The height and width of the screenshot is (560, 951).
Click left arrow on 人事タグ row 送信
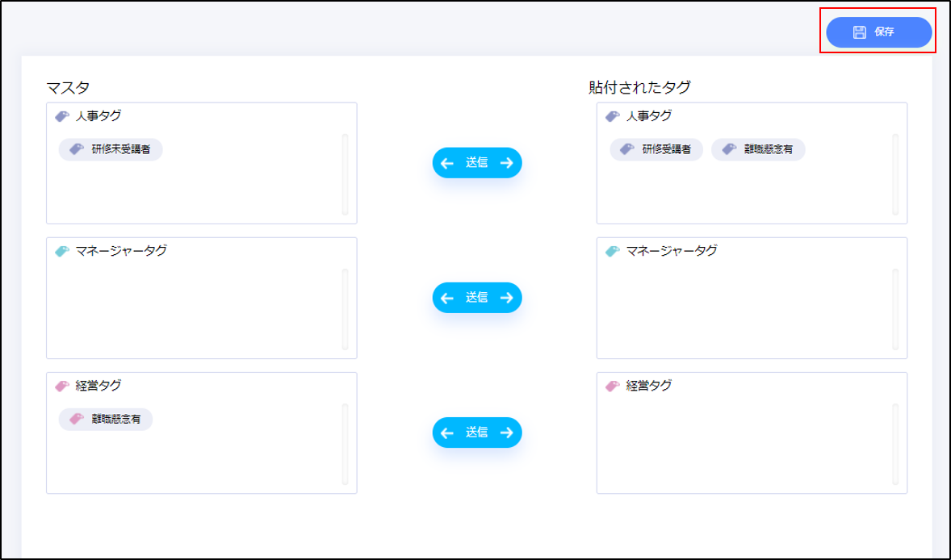[x=447, y=163]
